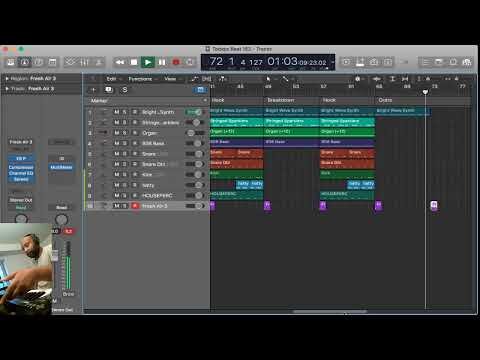Viewport: 480px width, 360px height.
Task: Start playback with green Play button
Action: 148,62
